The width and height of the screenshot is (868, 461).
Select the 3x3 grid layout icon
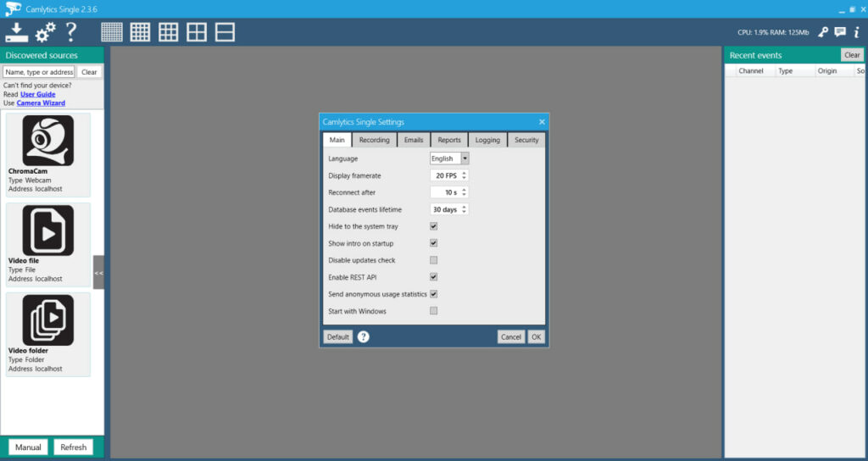169,32
